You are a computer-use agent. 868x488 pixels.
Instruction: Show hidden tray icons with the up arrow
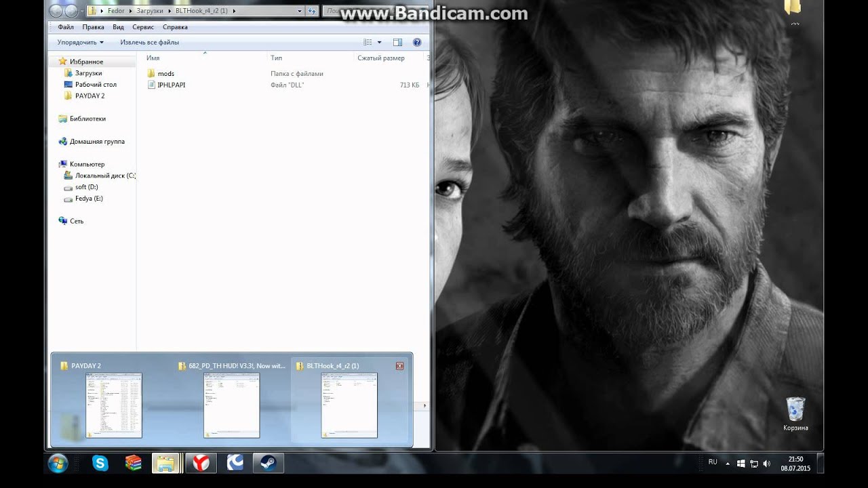(x=728, y=464)
